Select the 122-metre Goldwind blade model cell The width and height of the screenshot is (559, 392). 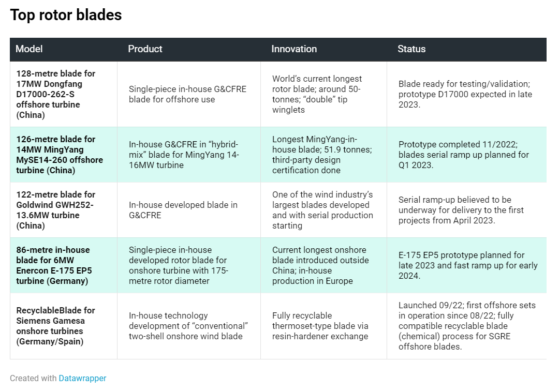(x=56, y=210)
